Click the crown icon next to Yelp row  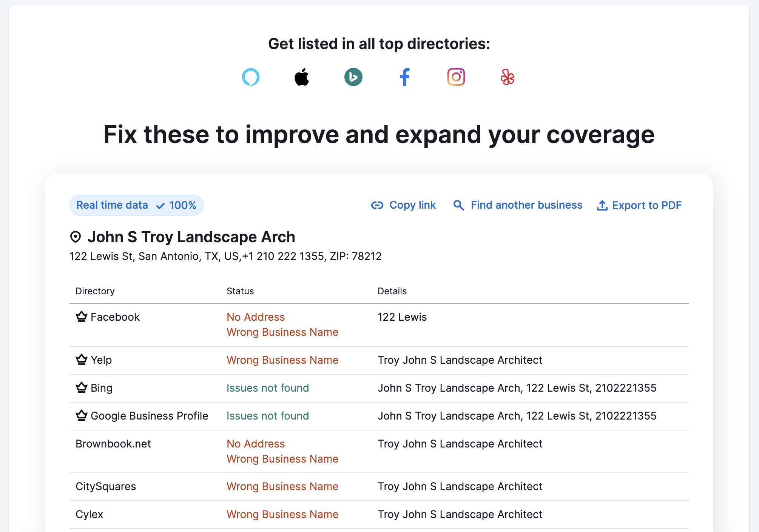(x=81, y=360)
